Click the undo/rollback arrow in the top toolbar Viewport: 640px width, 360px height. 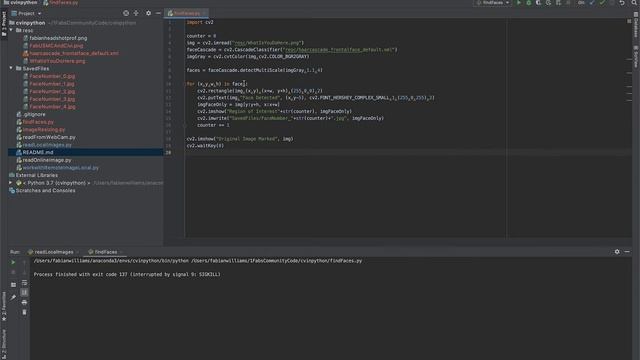click(x=622, y=2)
